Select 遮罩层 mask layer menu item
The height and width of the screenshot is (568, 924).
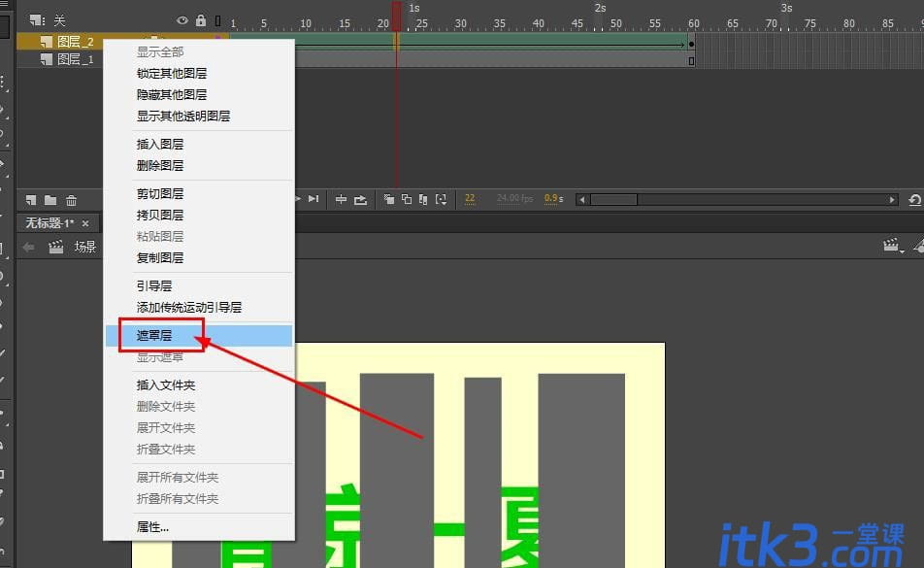coord(199,336)
